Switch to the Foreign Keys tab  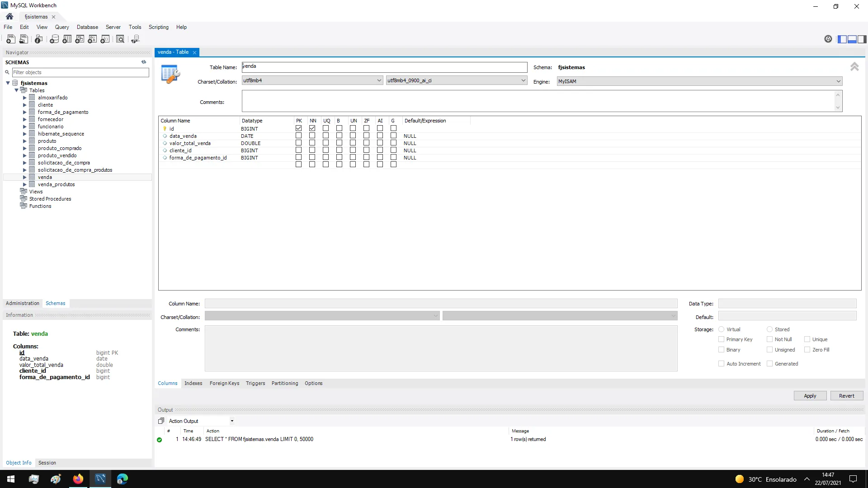(x=224, y=383)
